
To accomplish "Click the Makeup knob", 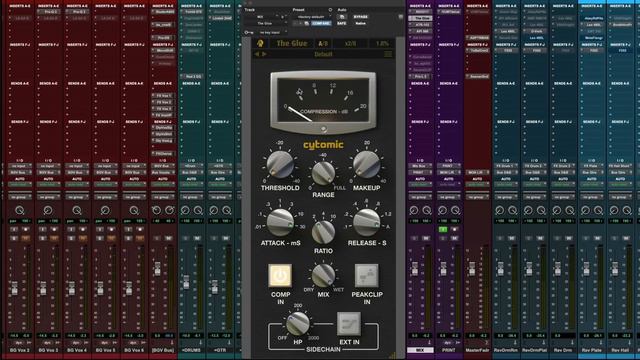I will [x=367, y=164].
